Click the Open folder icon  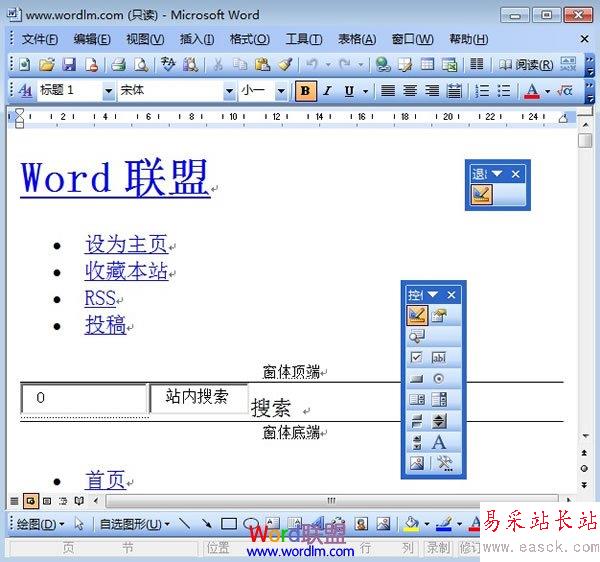pyautogui.click(x=47, y=65)
